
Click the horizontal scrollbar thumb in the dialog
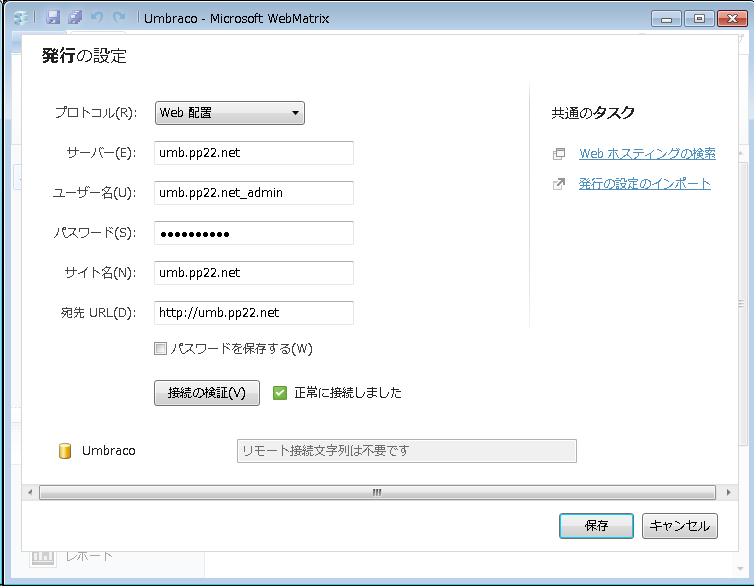pos(377,492)
